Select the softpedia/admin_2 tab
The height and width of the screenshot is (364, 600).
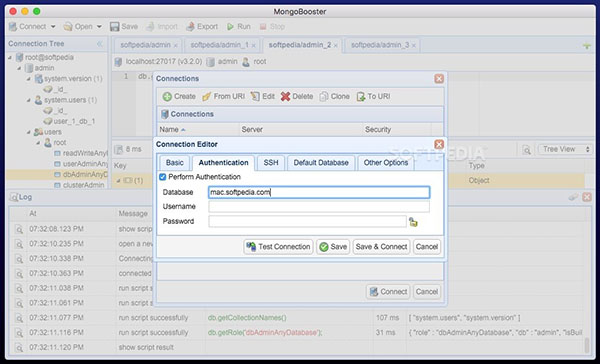[300, 45]
